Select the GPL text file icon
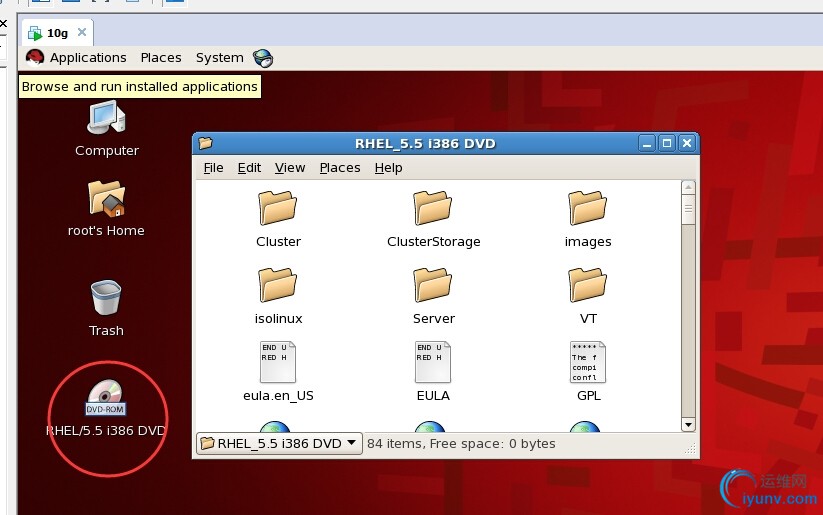Viewport: 823px width, 515px height. point(588,362)
